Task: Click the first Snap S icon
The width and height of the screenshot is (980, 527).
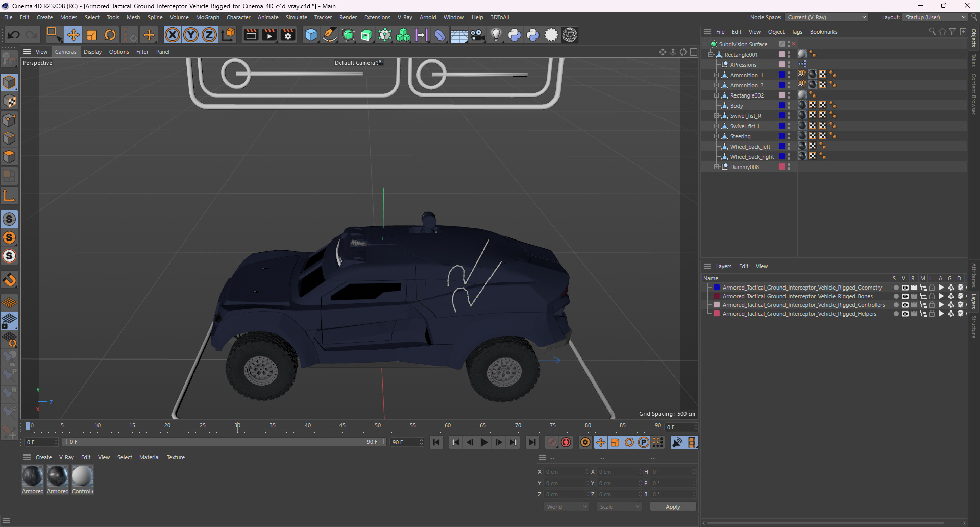Action: point(9,219)
